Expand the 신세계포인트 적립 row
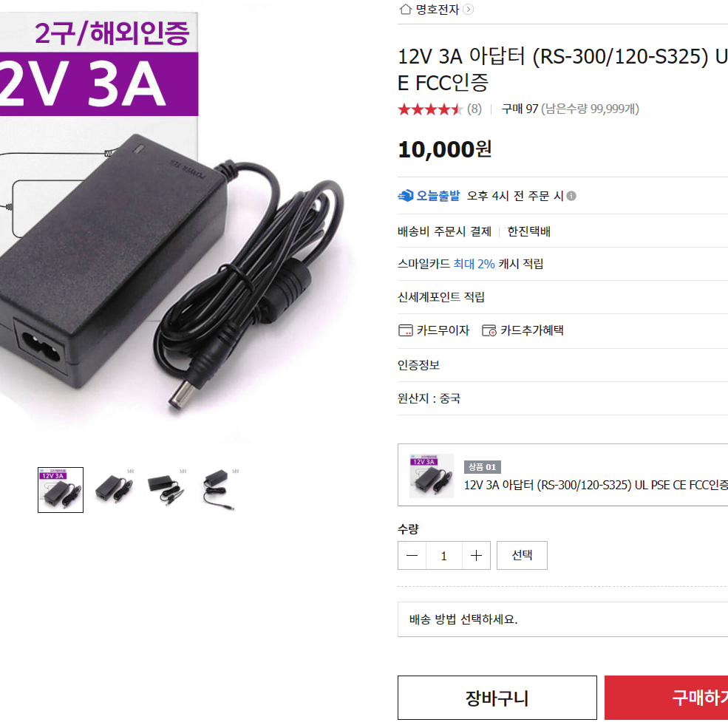Screen dimensions: 728x728 [562, 297]
